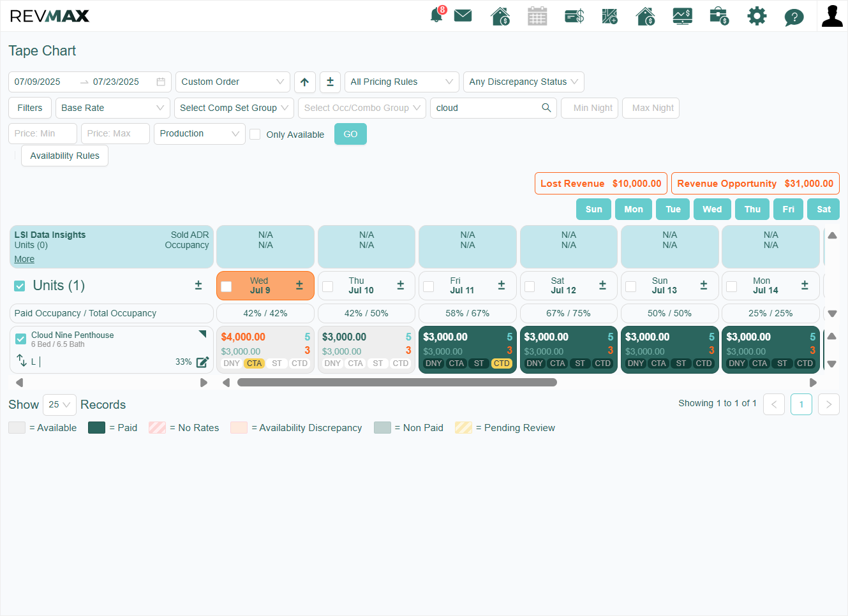Screen dimensions: 848x616
Task: Click the plus-minus icon on Units (1) row
Action: [198, 285]
